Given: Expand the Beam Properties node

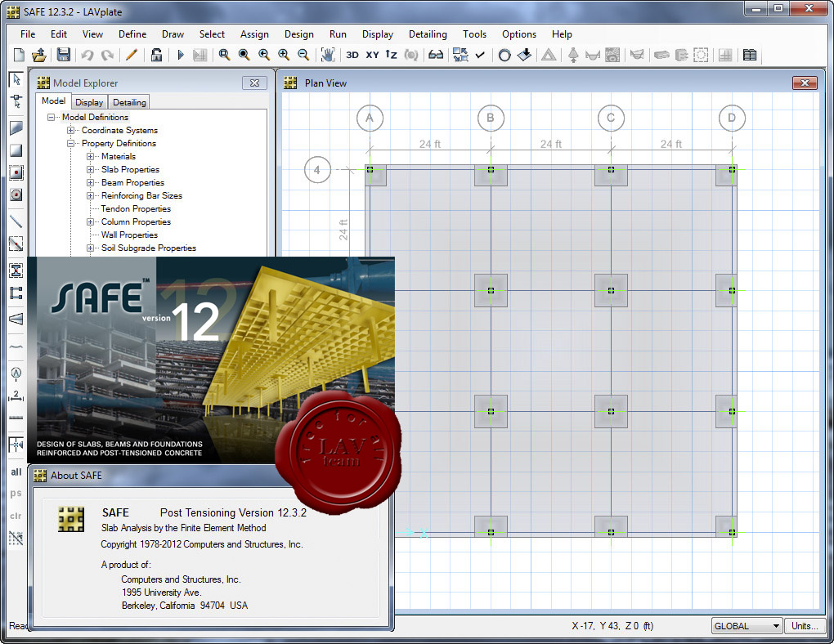Looking at the screenshot, I should [x=90, y=182].
